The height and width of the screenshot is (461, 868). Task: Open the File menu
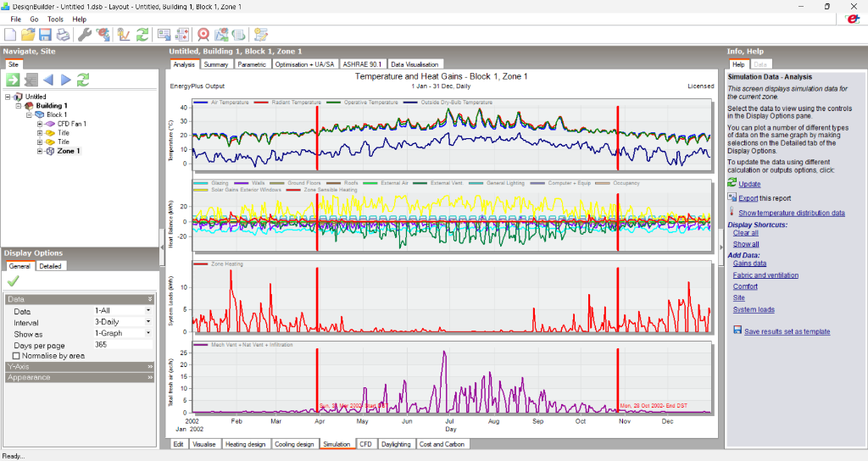pyautogui.click(x=15, y=19)
